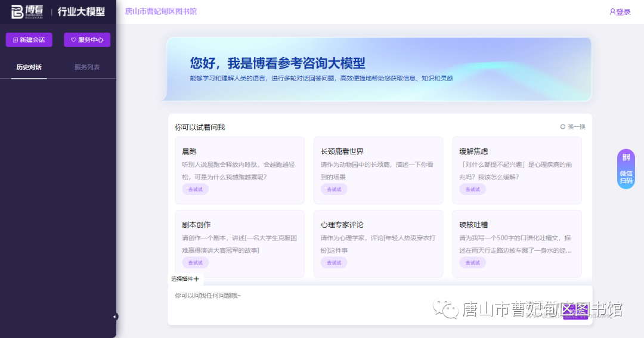This screenshot has width=644, height=338.
Task: Select the 剧本创作 card title
Action: [196, 225]
